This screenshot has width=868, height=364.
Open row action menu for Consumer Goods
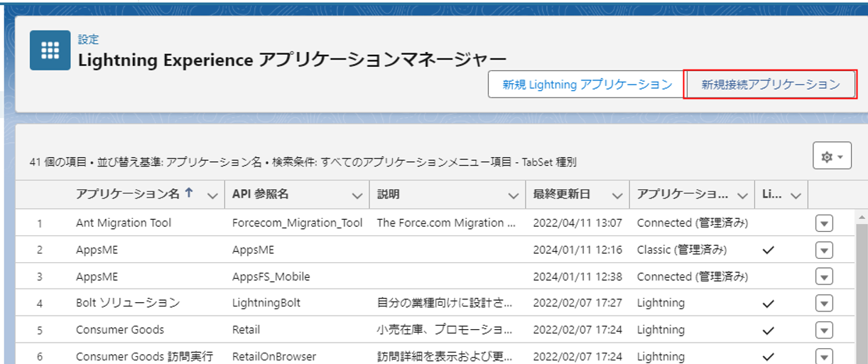pyautogui.click(x=824, y=330)
